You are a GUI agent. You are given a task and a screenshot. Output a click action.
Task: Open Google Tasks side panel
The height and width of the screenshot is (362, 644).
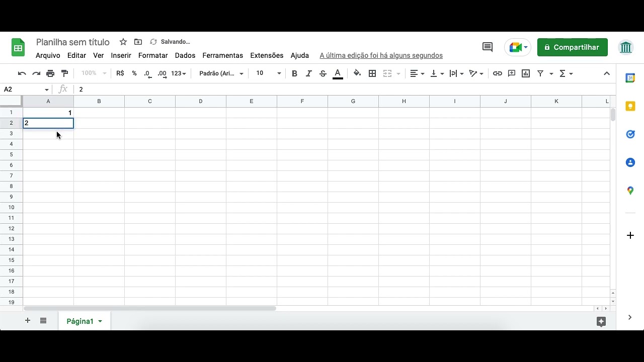click(x=630, y=134)
